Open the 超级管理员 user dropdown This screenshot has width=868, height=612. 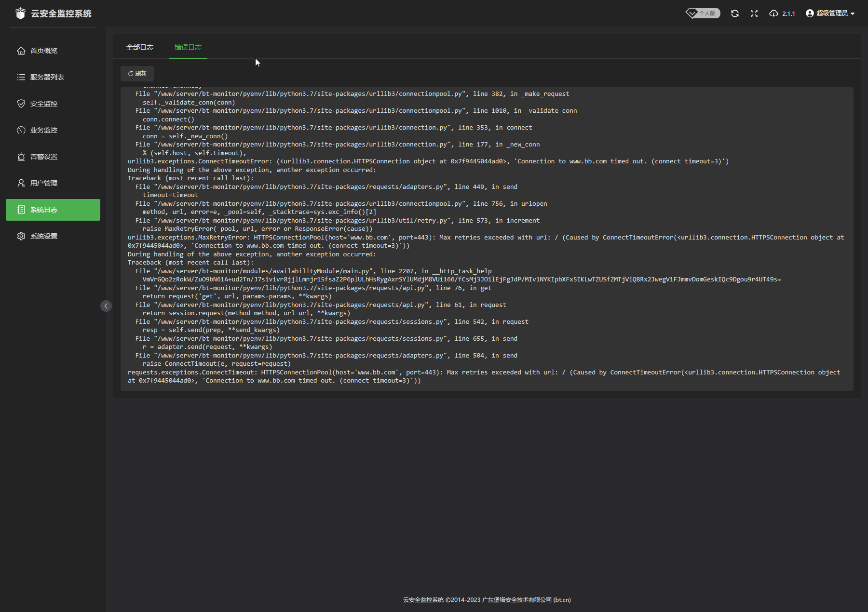click(830, 13)
